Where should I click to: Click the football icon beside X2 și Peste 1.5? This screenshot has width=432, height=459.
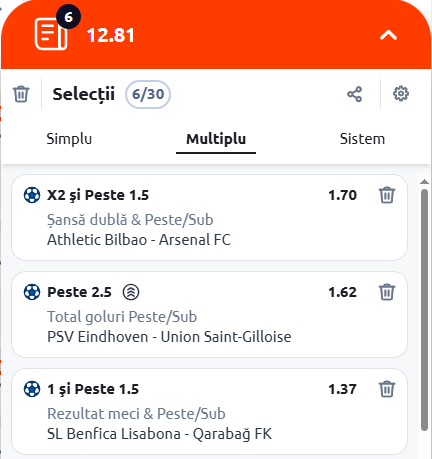click(32, 195)
